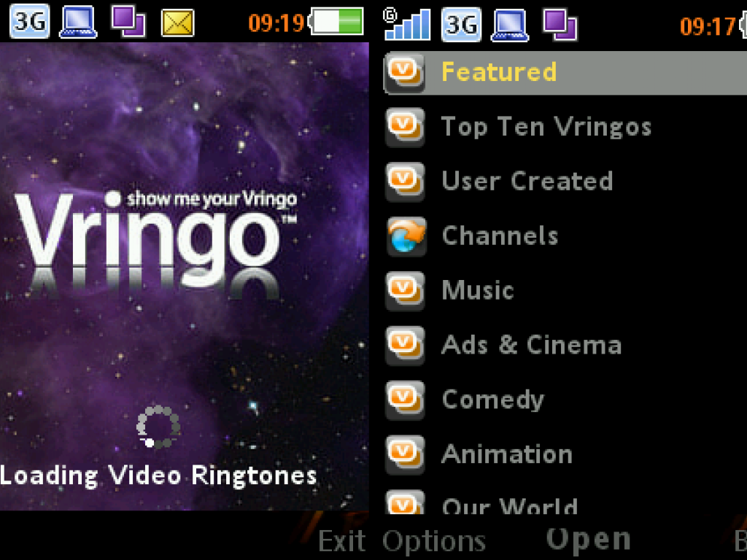747x560 pixels.
Task: Tap the battery indicator next to 09:19
Action: tap(336, 21)
